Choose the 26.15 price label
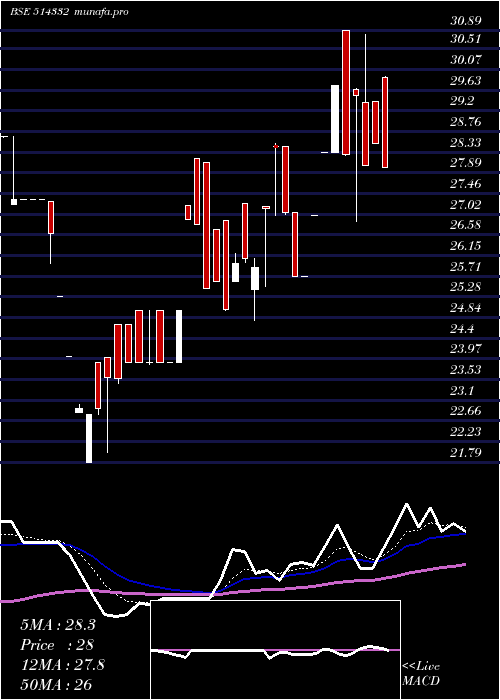Screen dimensions: 500x700 click(x=466, y=246)
